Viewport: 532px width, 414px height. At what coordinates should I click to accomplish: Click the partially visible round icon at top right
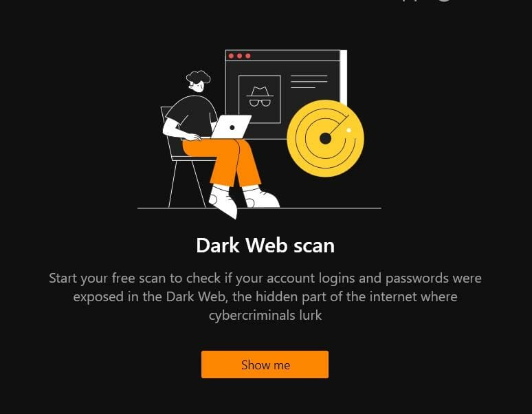(x=445, y=1)
